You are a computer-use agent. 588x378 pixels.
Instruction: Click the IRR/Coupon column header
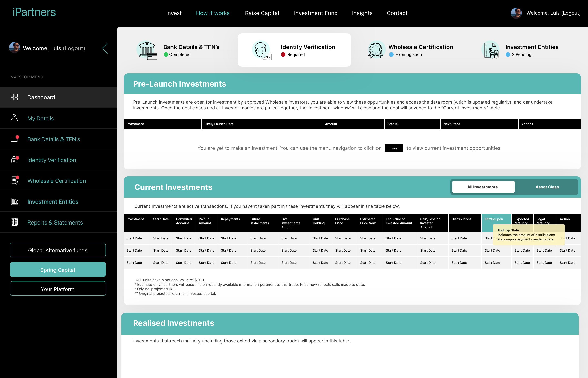click(x=494, y=219)
